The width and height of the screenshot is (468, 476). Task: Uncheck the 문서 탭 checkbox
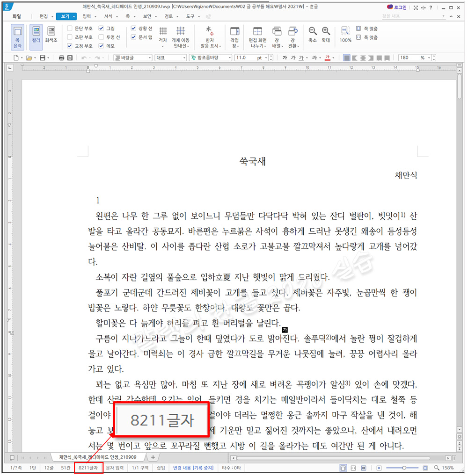(133, 37)
